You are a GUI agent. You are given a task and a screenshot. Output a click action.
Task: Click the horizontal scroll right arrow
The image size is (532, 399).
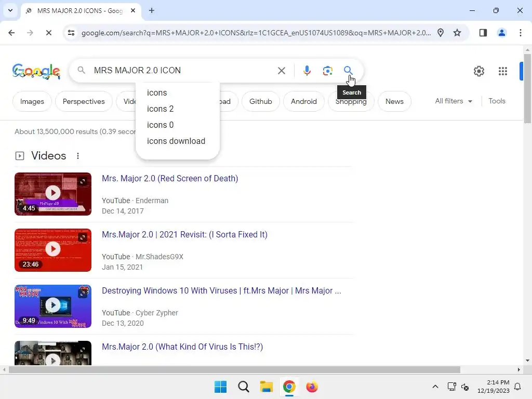(519, 369)
